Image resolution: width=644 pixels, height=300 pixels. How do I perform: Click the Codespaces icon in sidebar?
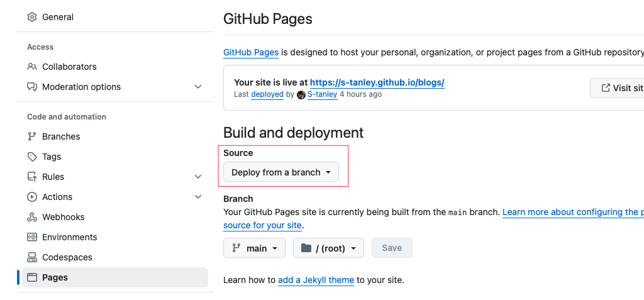[x=32, y=257]
